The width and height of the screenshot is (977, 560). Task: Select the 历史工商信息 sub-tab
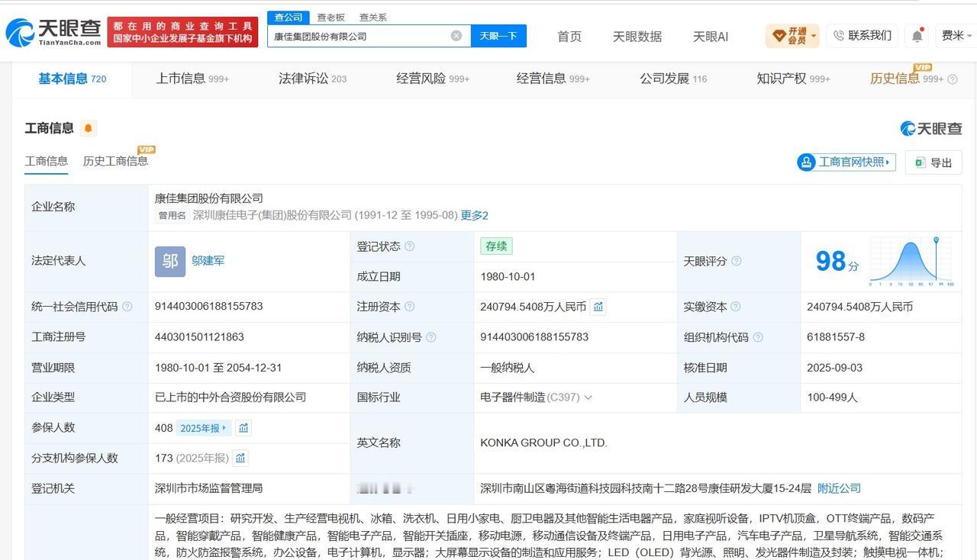tap(115, 161)
